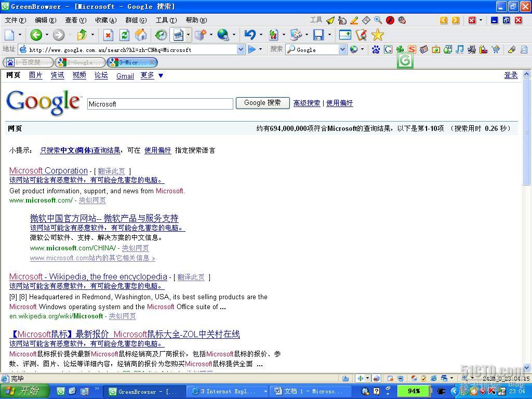The height and width of the screenshot is (399, 532).
Task: Click the shopping cart shortcut icon
Action: click(x=496, y=49)
